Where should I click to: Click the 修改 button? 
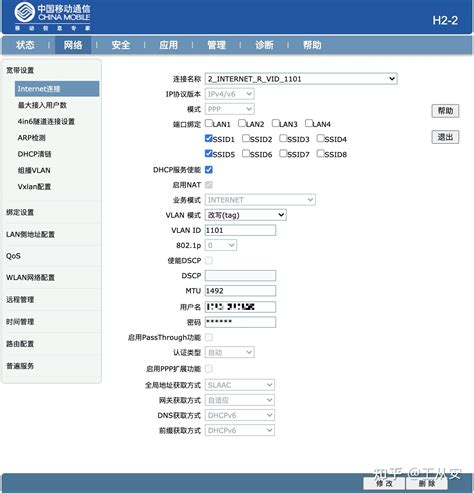[x=384, y=483]
